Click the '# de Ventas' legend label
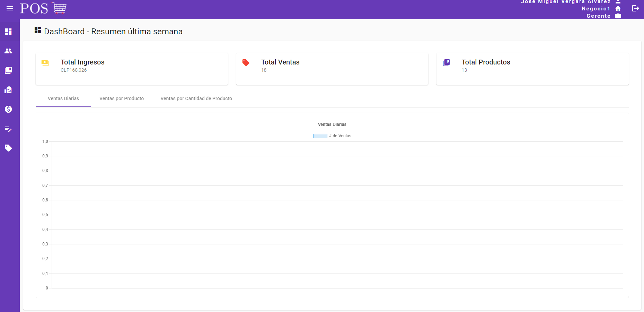The image size is (644, 312). [x=340, y=136]
